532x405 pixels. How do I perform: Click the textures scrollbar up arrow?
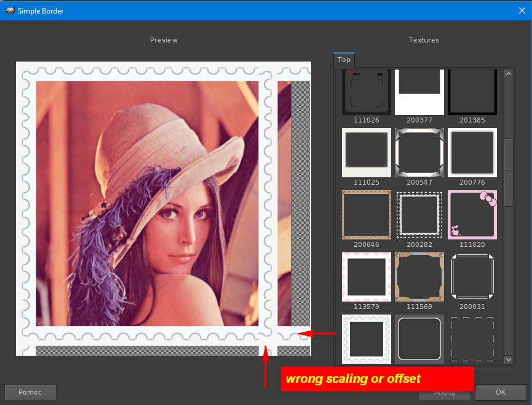tap(508, 74)
